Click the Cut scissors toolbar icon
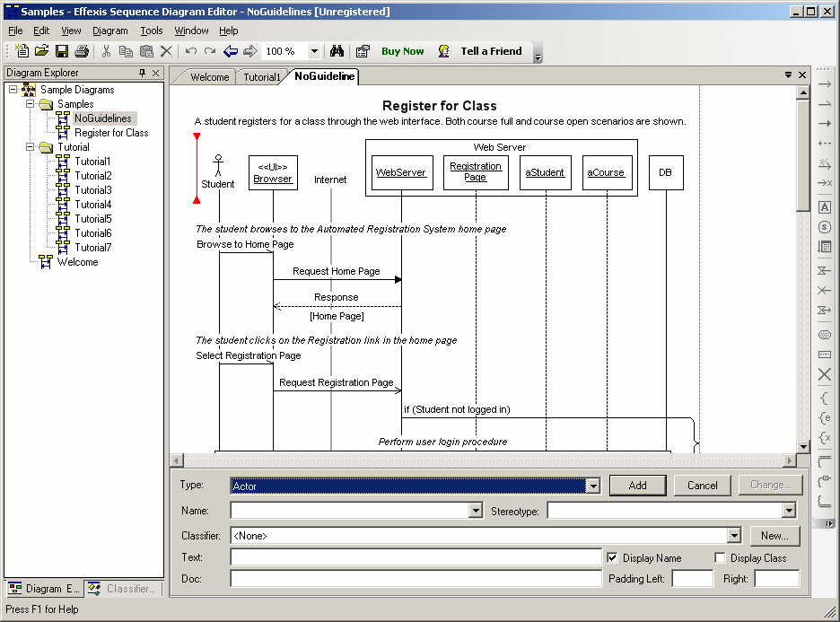 tap(106, 51)
